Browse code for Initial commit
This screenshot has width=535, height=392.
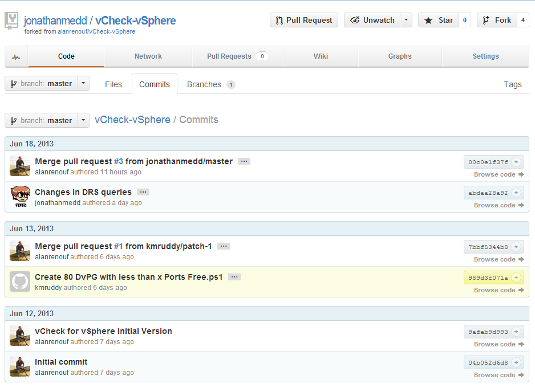click(x=499, y=375)
